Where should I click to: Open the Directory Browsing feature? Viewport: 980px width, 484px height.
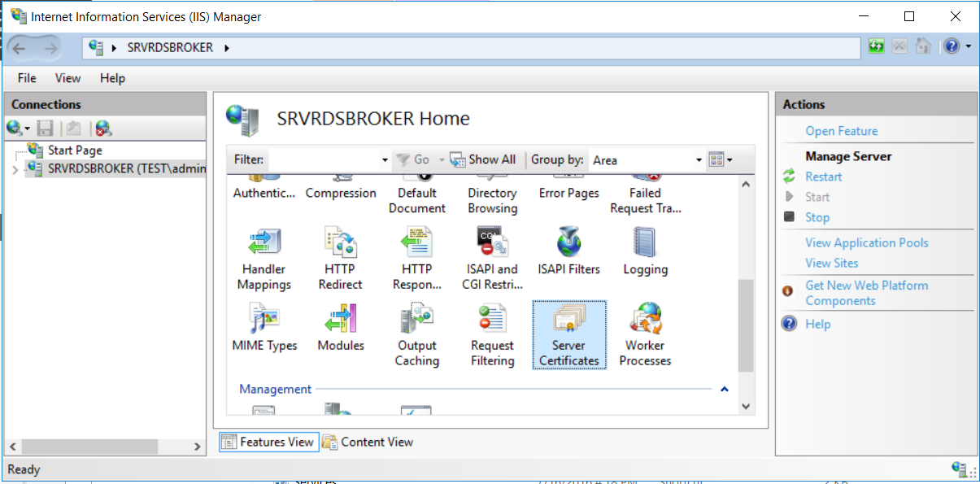(x=492, y=196)
